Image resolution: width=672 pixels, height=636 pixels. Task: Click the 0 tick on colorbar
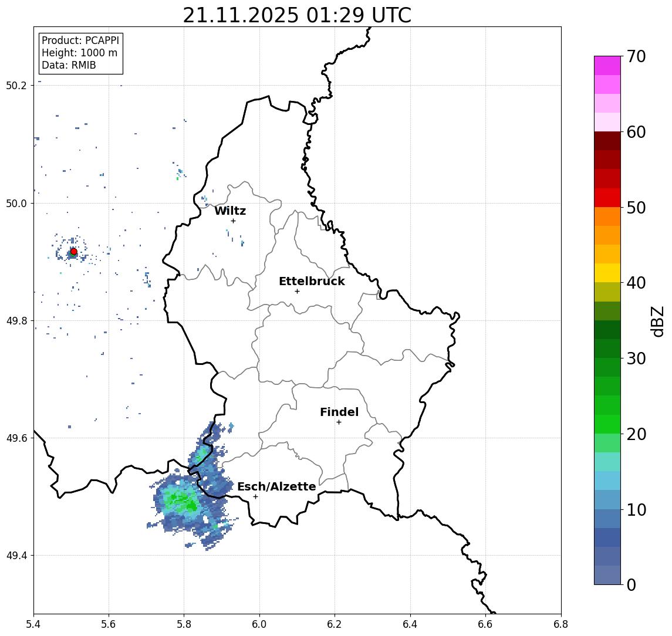(x=632, y=584)
